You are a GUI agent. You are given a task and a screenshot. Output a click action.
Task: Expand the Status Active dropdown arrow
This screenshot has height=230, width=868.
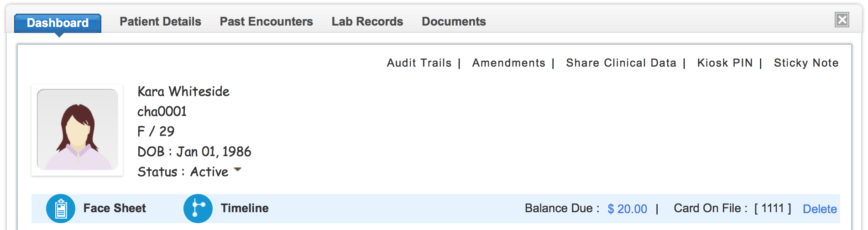point(237,169)
